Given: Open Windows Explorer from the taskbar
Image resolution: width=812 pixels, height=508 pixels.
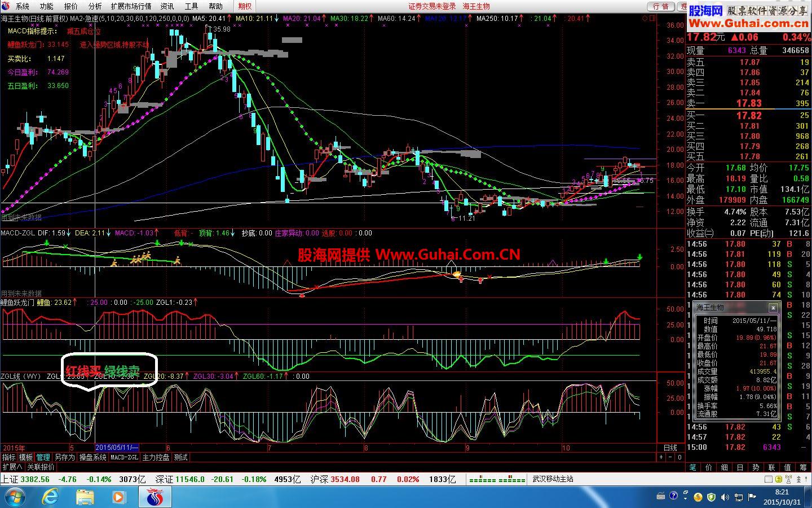Looking at the screenshot, I should [85, 497].
